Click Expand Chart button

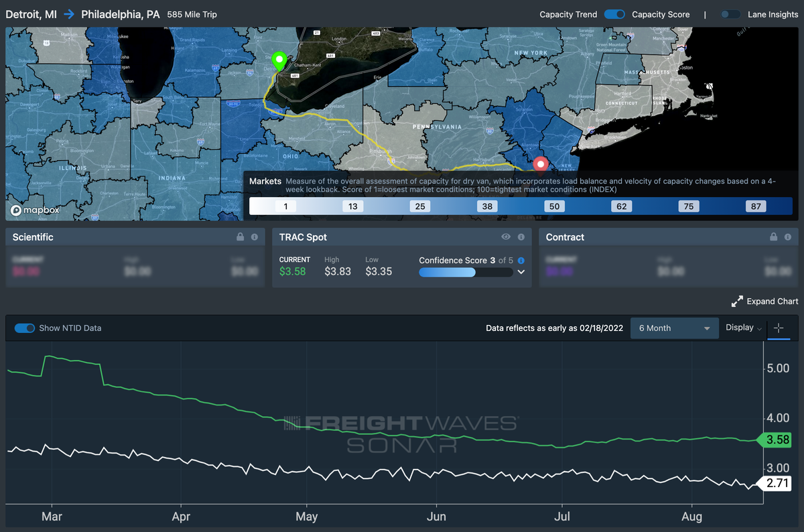coord(764,302)
